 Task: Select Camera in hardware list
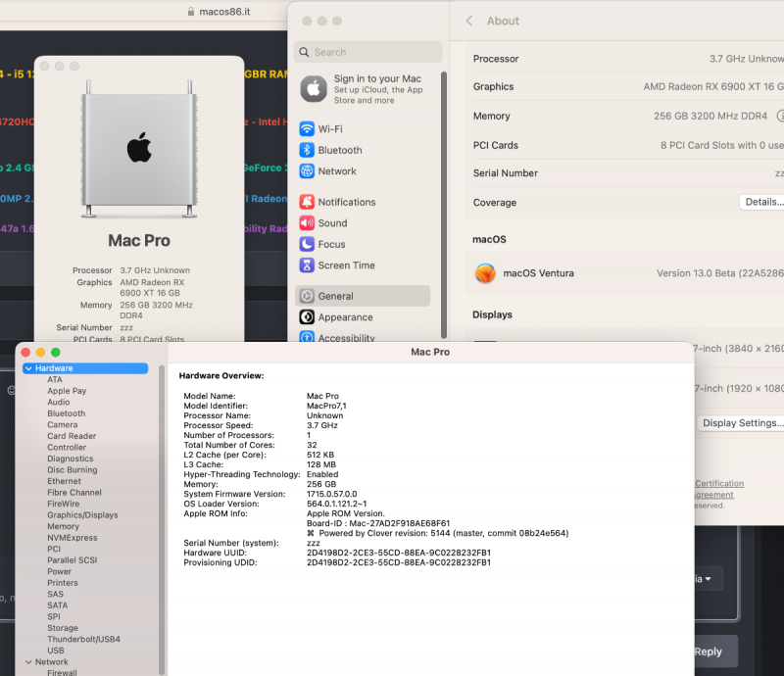point(63,424)
